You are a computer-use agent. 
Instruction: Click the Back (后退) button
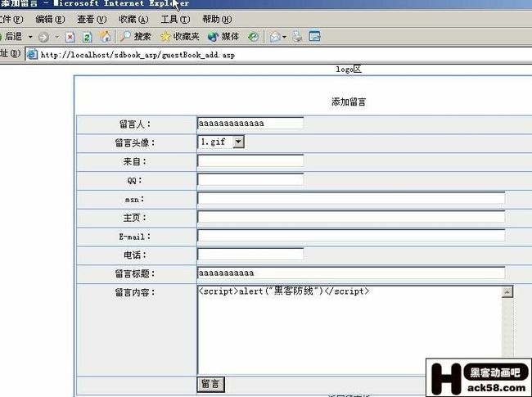tap(11, 36)
